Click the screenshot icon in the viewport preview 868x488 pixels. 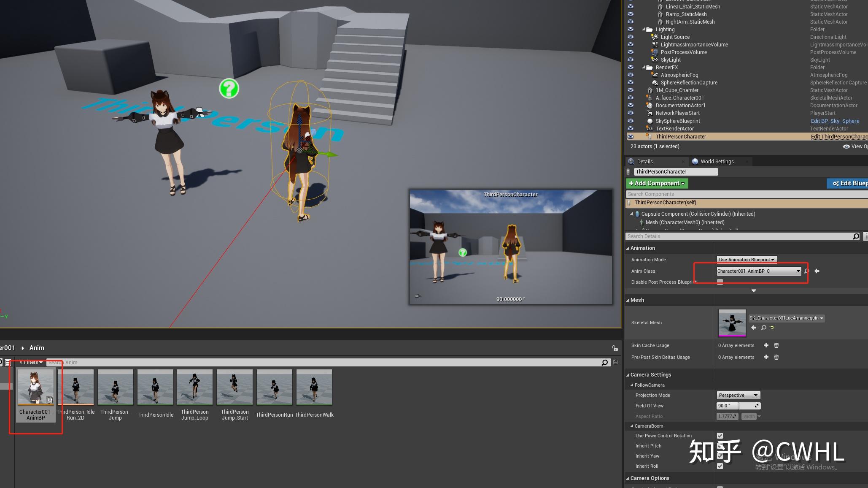point(418,296)
